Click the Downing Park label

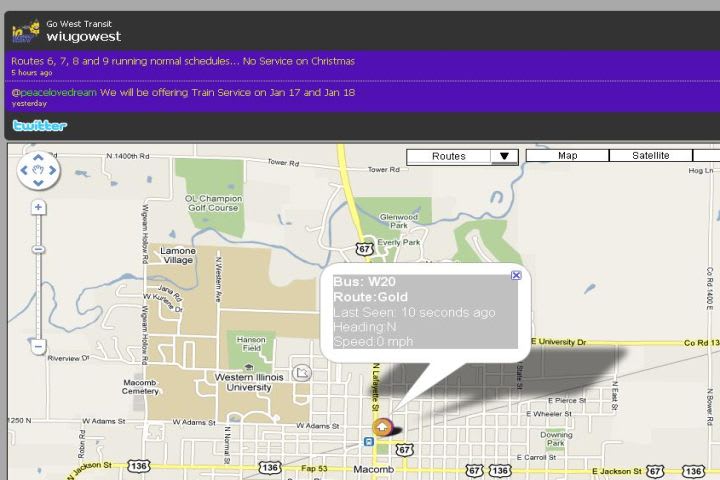click(556, 439)
